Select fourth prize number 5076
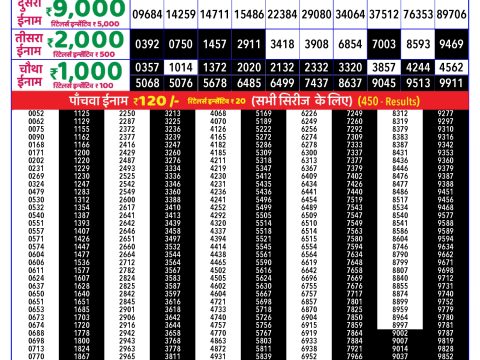The height and width of the screenshot is (360, 480). (x=181, y=83)
